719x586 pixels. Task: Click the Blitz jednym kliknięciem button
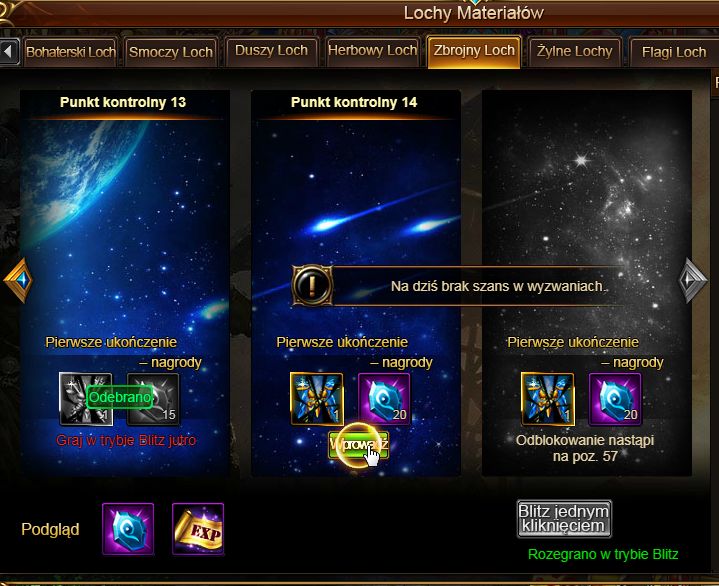[x=564, y=519]
